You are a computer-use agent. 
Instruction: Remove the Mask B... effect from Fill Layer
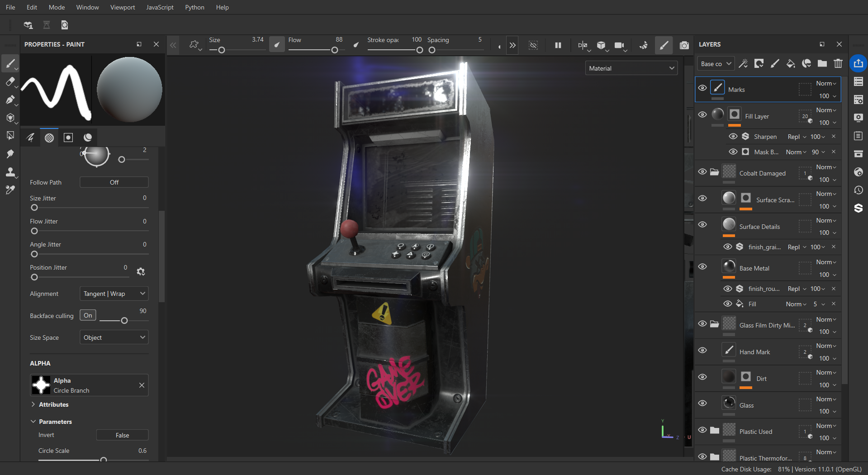coord(834,152)
